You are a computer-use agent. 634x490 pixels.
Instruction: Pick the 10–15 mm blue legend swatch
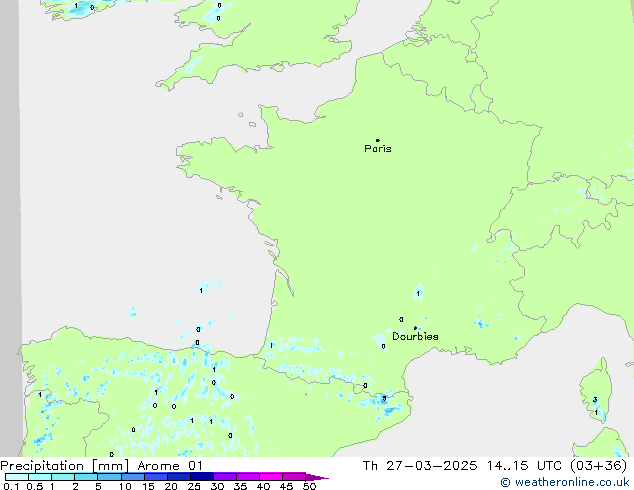(x=133, y=477)
